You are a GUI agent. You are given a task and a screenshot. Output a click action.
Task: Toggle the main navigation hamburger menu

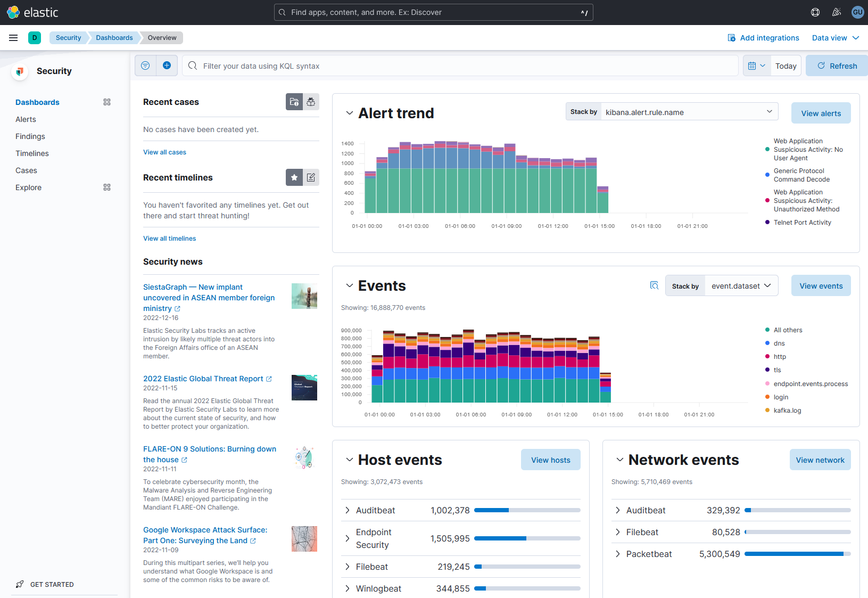(x=13, y=38)
